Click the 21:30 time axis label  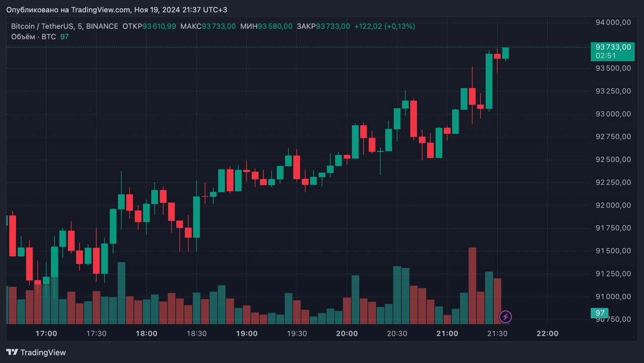pos(497,333)
